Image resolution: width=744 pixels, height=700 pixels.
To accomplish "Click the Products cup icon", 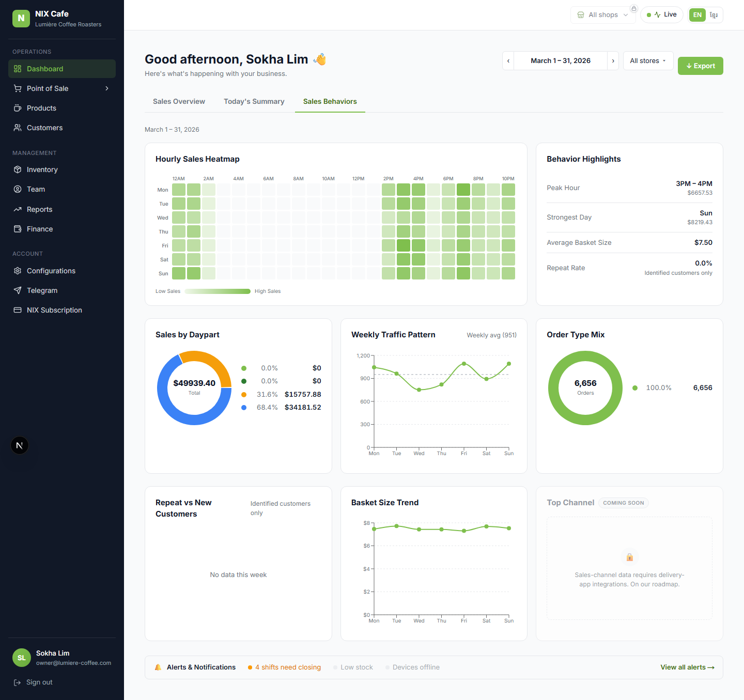I will 18,108.
